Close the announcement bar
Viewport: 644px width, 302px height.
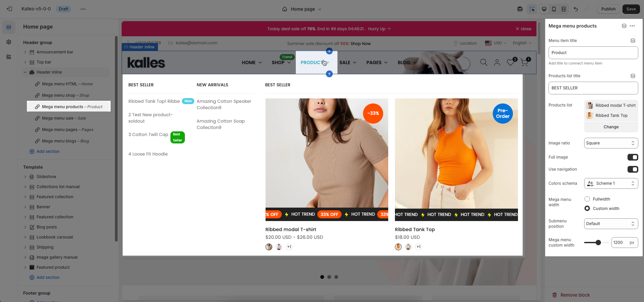pyautogui.click(x=523, y=29)
